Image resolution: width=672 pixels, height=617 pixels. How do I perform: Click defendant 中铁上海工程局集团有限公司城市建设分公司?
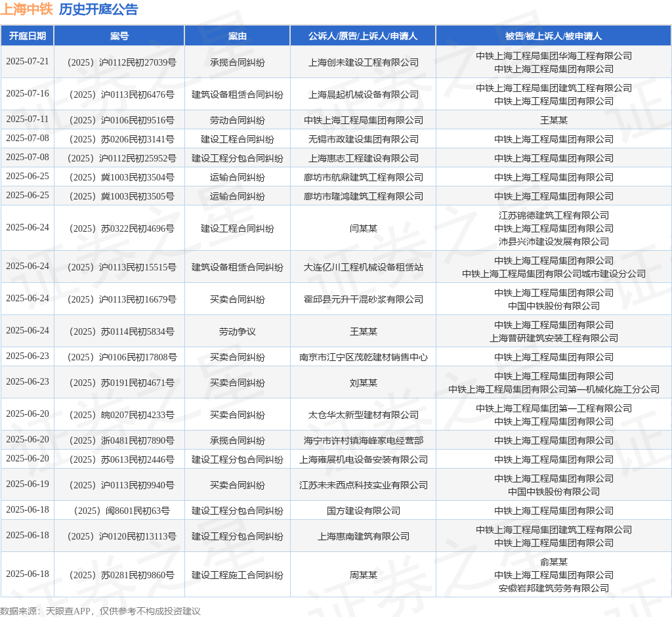554,274
